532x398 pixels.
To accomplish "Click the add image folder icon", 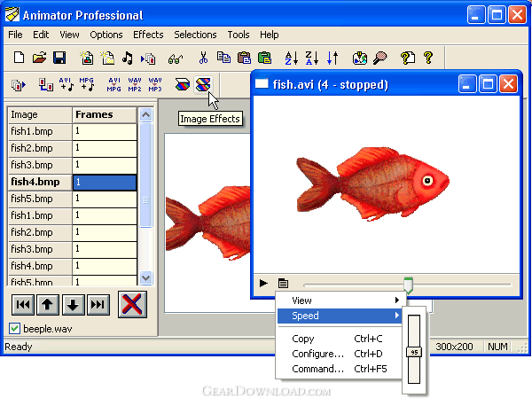I will click(x=107, y=58).
